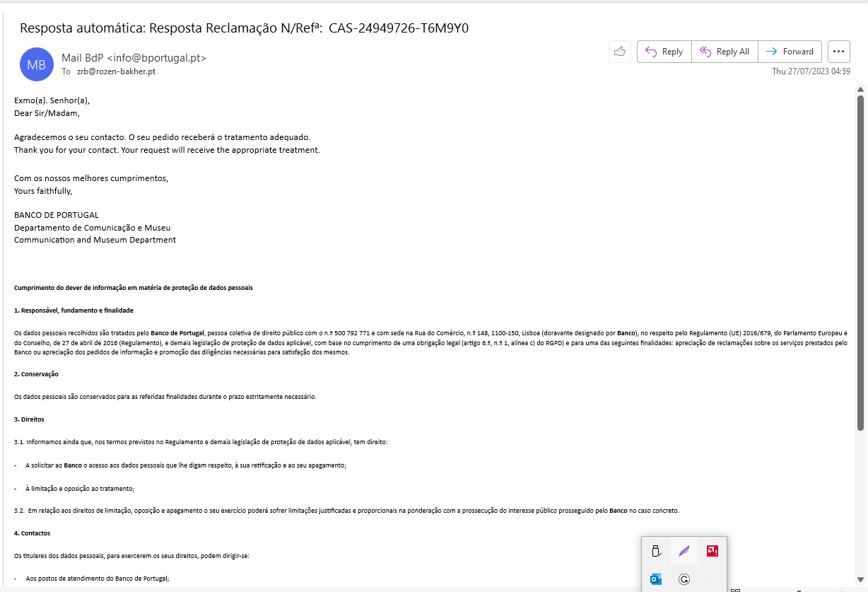868x592 pixels.
Task: Open the red AMD software tray icon
Action: [712, 551]
